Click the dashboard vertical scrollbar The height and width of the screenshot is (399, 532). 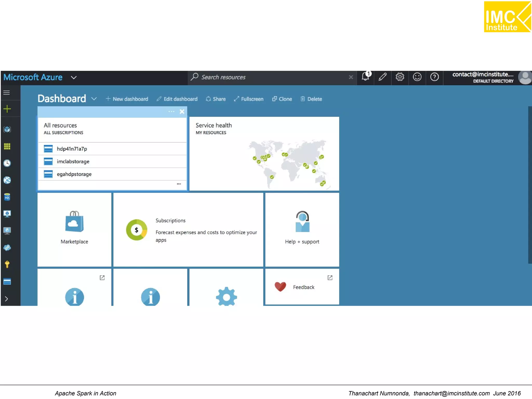coord(530,184)
